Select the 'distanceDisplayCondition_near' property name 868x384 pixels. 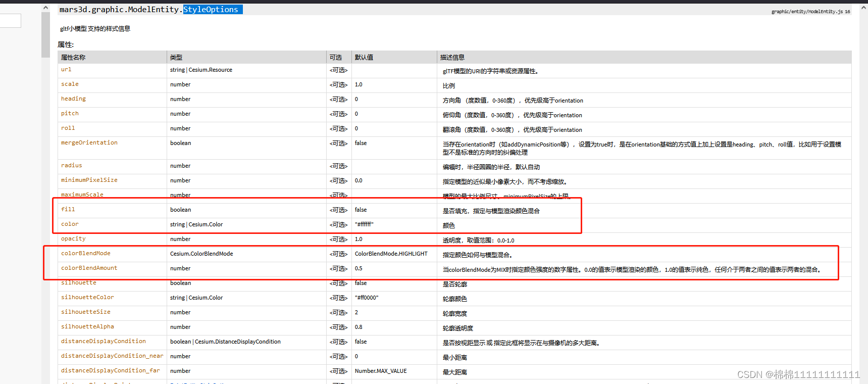tap(112, 356)
